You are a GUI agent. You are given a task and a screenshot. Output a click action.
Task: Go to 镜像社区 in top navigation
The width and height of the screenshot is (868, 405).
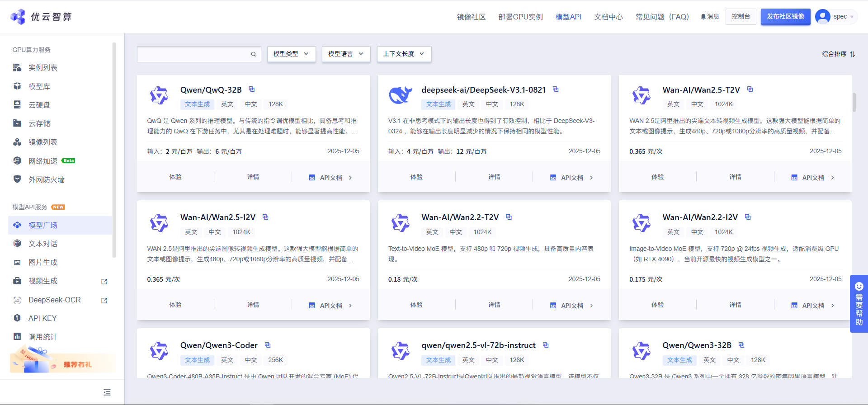471,17
